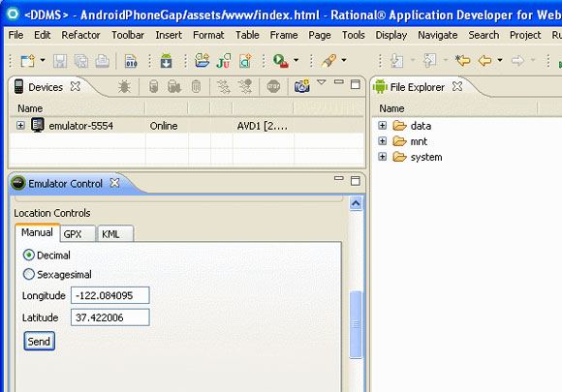The width and height of the screenshot is (562, 392).
Task: Close the Devices tab
Action: point(76,86)
